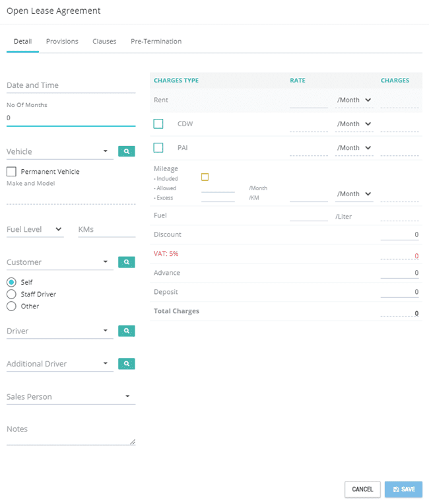Viewport: 429px width, 504px height.
Task: Expand the Mileage excess period dropdown
Action: 354,194
